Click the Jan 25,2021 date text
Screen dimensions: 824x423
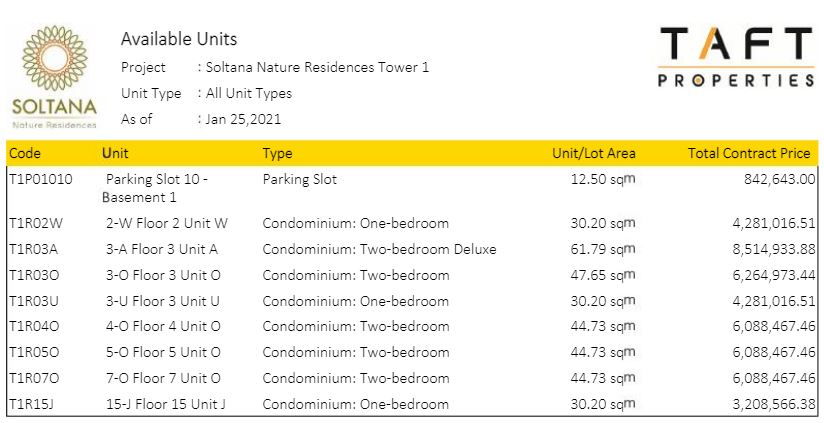243,119
